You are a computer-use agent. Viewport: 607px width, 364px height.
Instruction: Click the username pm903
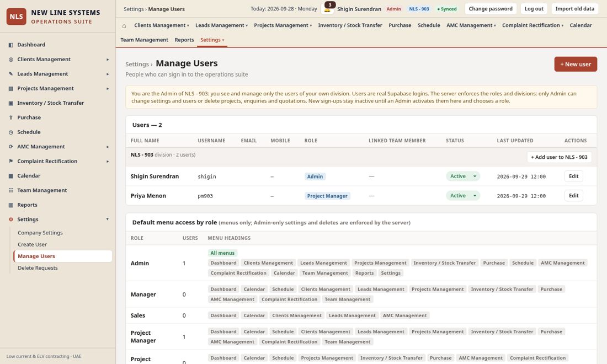coord(205,196)
